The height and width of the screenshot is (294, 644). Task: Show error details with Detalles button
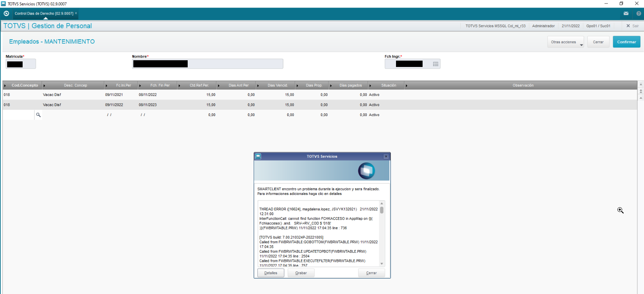pos(271,273)
